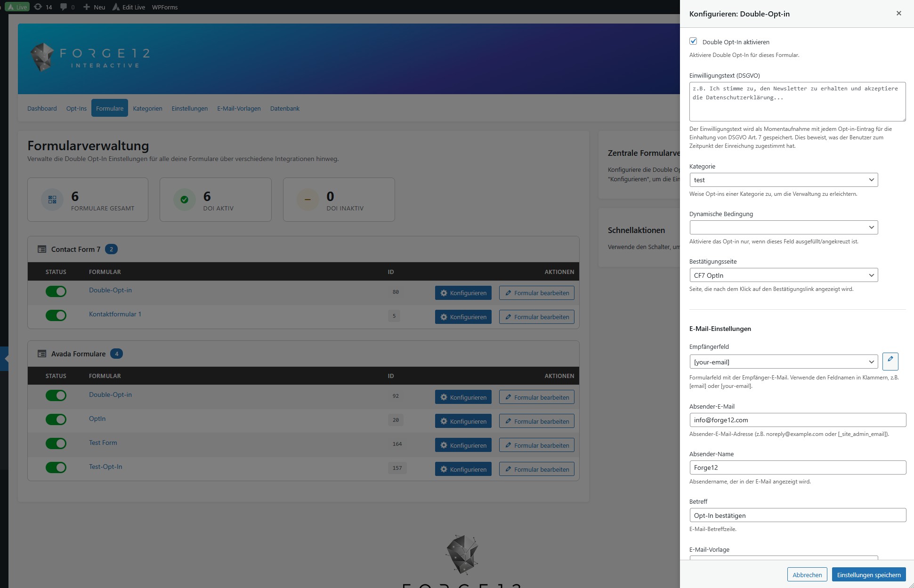Viewport: 914px width, 588px height.
Task: Disable the Test Form status toggle
Action: (56, 443)
